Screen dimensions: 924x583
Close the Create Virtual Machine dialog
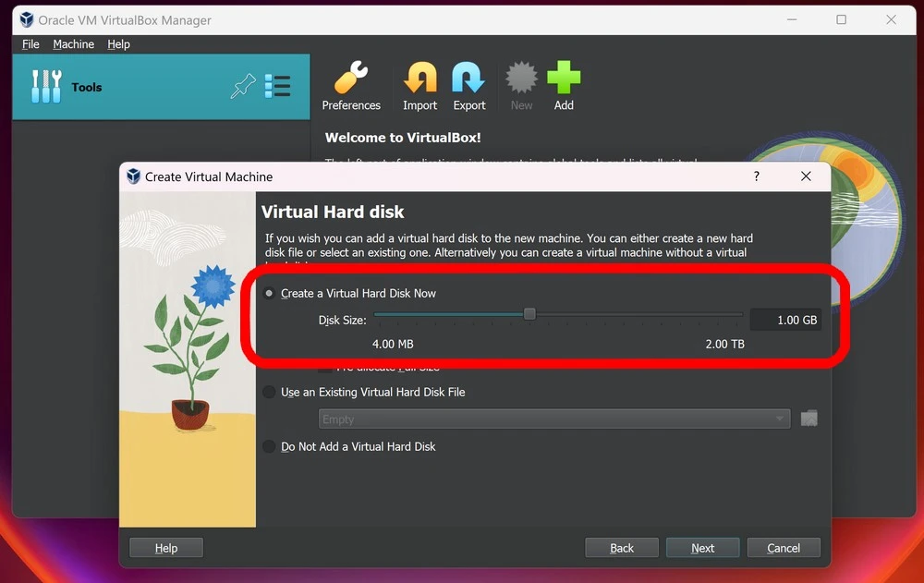pyautogui.click(x=806, y=176)
